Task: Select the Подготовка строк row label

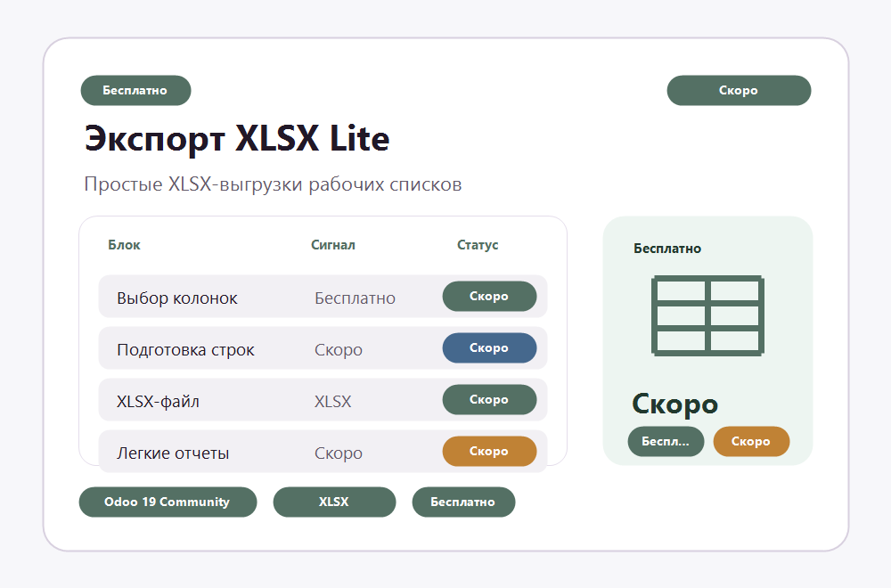Action: [185, 350]
